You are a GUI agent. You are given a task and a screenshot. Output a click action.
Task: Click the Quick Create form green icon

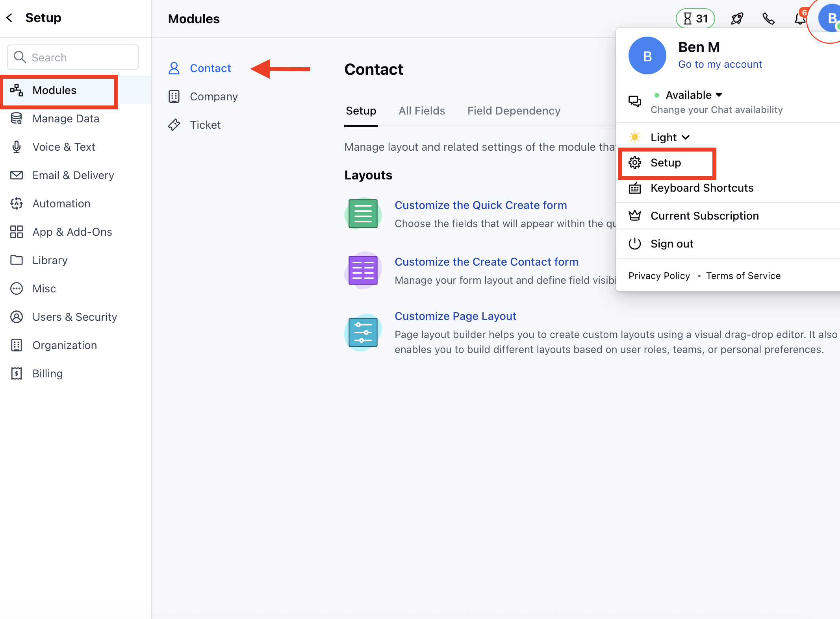363,214
